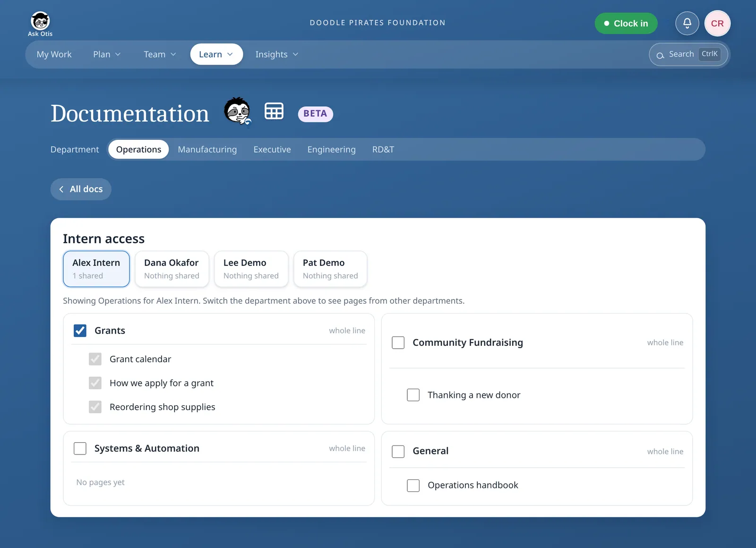Screen dimensions: 756x548
Task: Click the search magnifier icon
Action: point(660,55)
